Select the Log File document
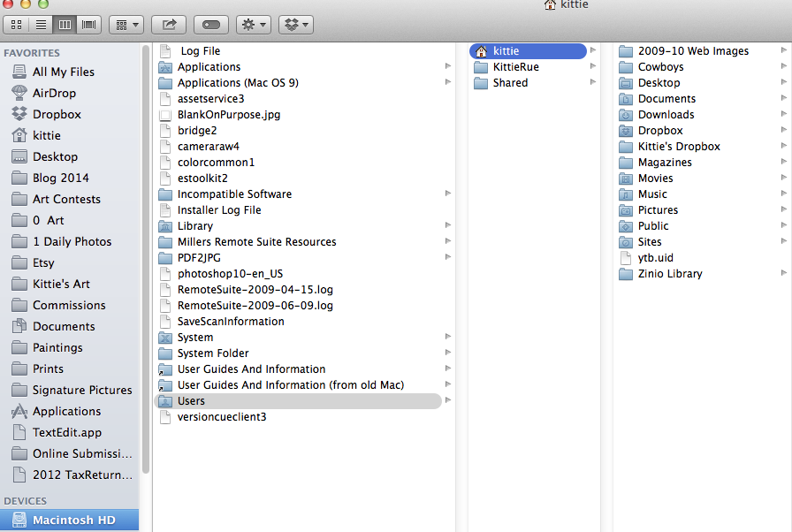The image size is (792, 532). pyautogui.click(x=200, y=51)
